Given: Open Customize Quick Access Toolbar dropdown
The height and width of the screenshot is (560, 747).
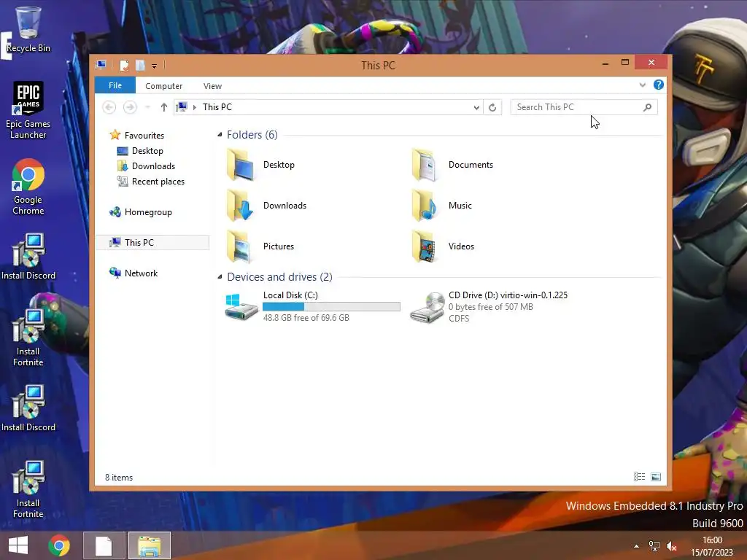Looking at the screenshot, I should pos(155,66).
